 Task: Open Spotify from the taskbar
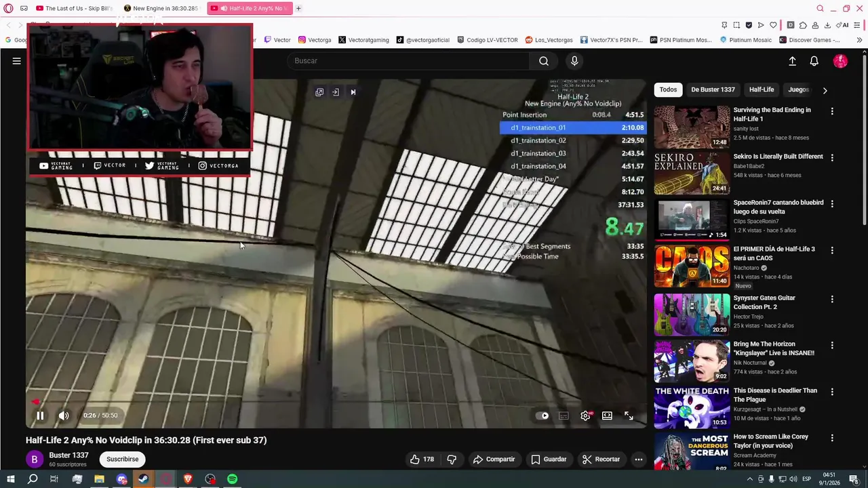[232, 479]
